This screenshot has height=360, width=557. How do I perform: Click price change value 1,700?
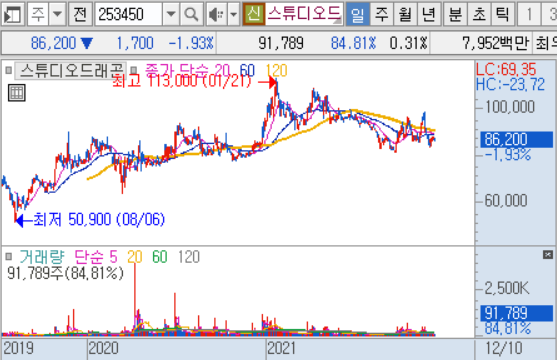click(x=135, y=43)
